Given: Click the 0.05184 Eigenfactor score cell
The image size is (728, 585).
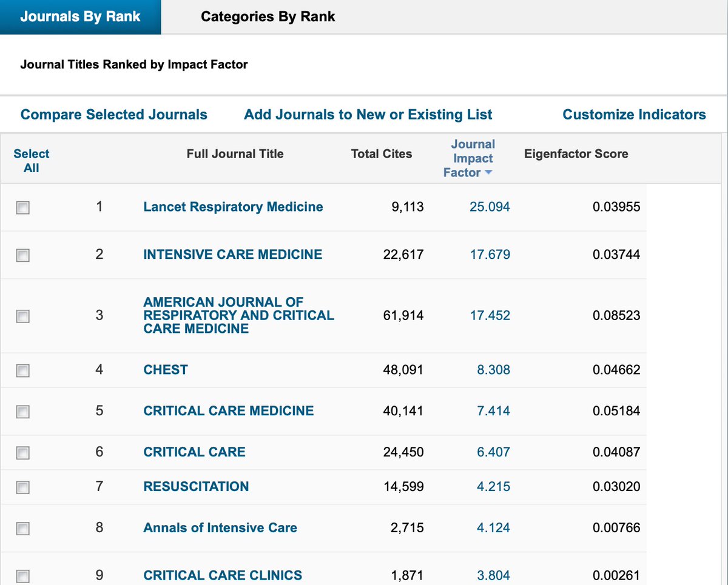Looking at the screenshot, I should (616, 411).
